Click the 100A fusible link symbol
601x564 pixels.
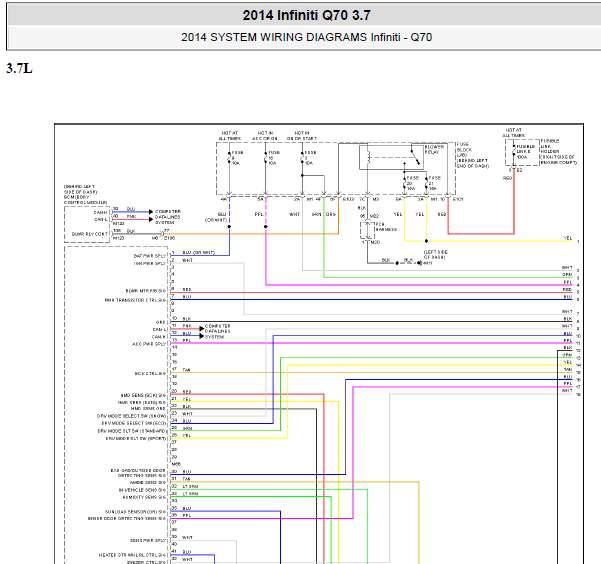coord(514,151)
